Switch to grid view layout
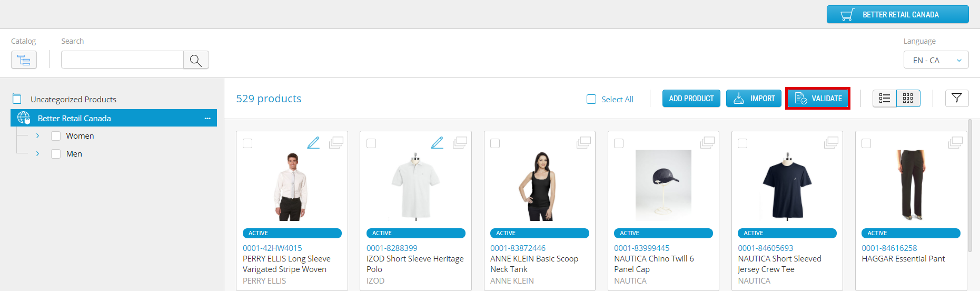980x291 pixels. pos(908,99)
